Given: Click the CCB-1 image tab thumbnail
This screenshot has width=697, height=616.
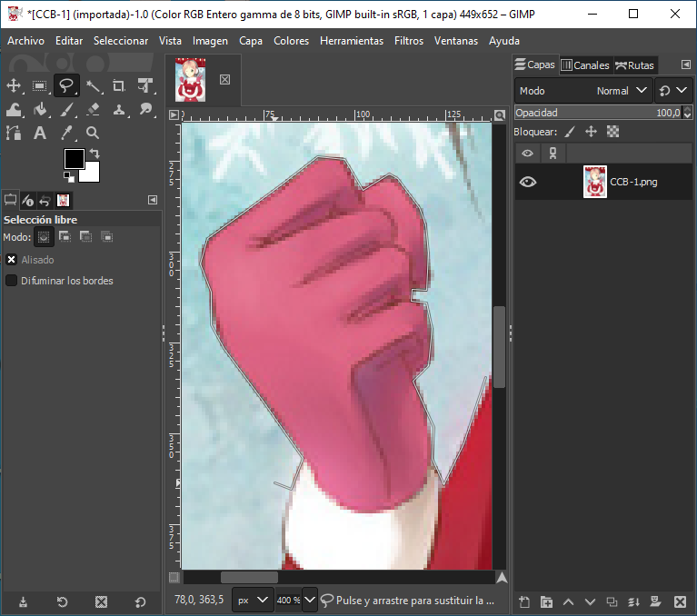Looking at the screenshot, I should (190, 80).
